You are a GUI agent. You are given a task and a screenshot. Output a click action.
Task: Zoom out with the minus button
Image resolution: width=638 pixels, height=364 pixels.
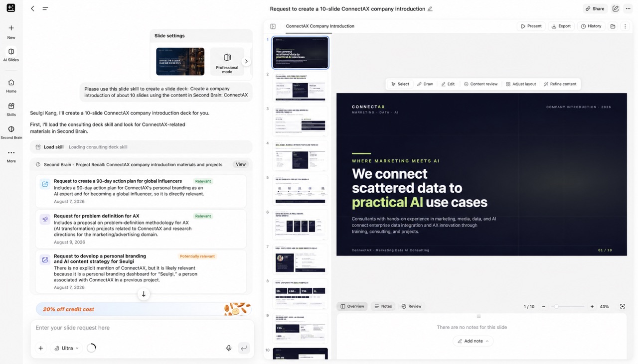point(544,307)
